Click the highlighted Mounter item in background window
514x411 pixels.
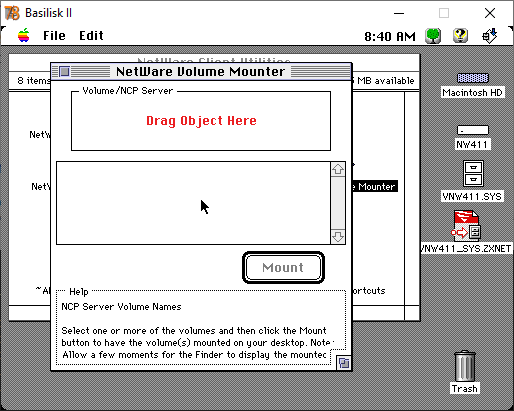click(x=375, y=186)
